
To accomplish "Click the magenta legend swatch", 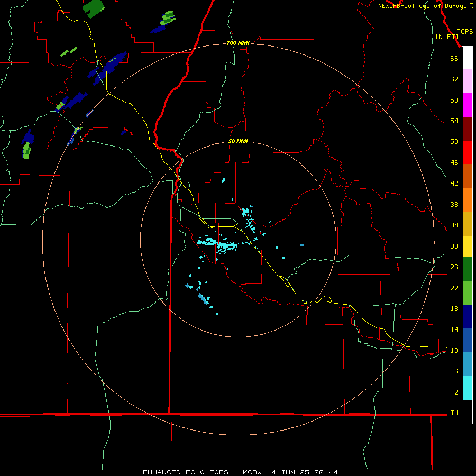I will [x=467, y=105].
